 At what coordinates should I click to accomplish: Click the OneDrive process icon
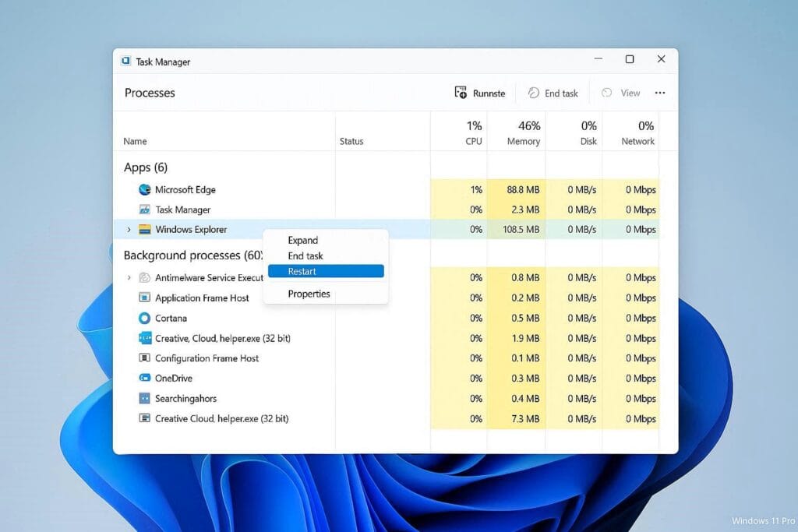(x=144, y=378)
